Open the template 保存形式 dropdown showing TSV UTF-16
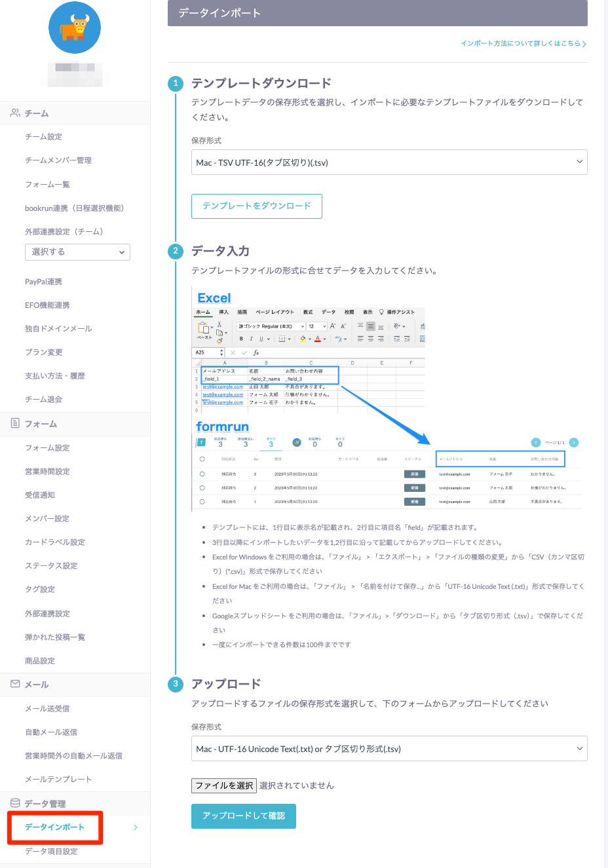608x868 pixels. click(389, 162)
